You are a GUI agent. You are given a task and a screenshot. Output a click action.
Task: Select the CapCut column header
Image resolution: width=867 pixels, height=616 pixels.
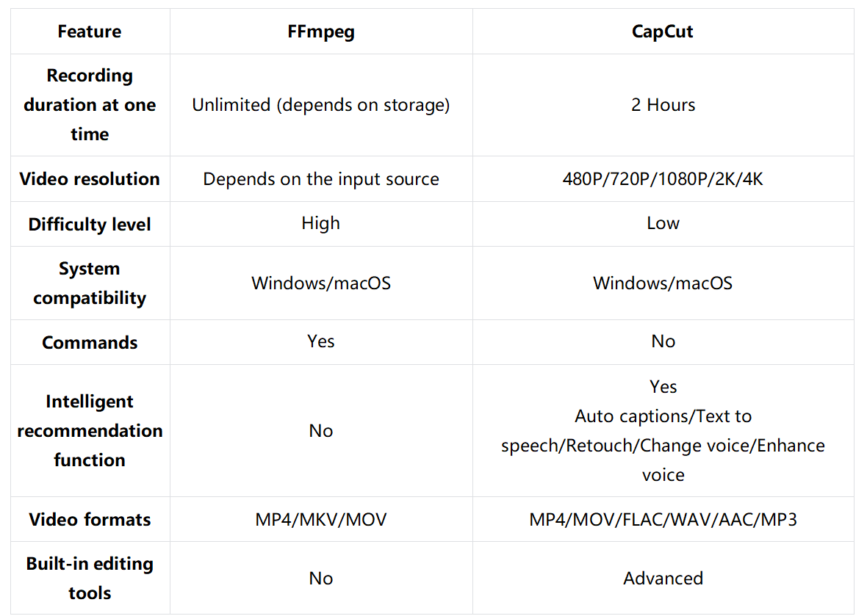(x=663, y=32)
